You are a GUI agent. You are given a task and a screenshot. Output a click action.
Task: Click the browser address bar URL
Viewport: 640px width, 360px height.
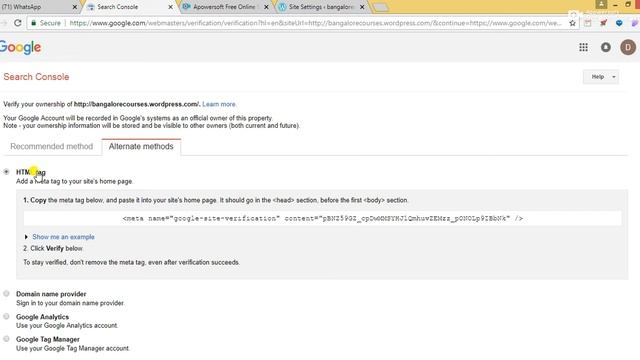click(x=315, y=23)
